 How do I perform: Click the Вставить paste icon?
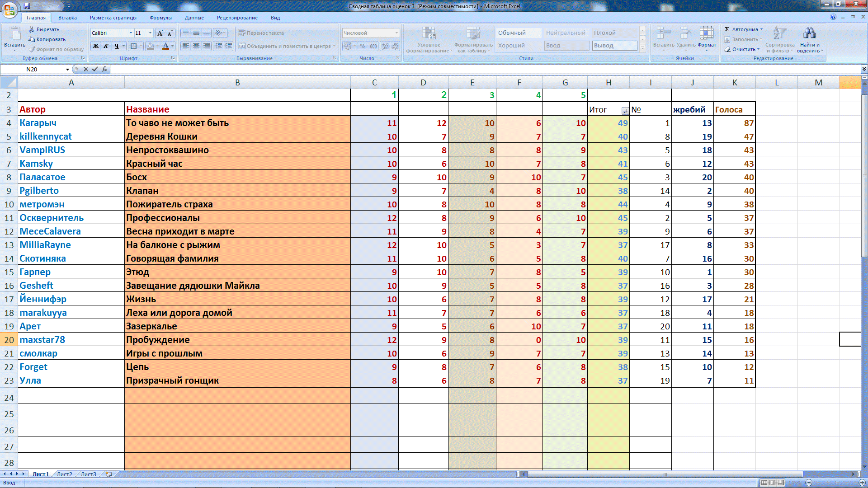click(14, 34)
